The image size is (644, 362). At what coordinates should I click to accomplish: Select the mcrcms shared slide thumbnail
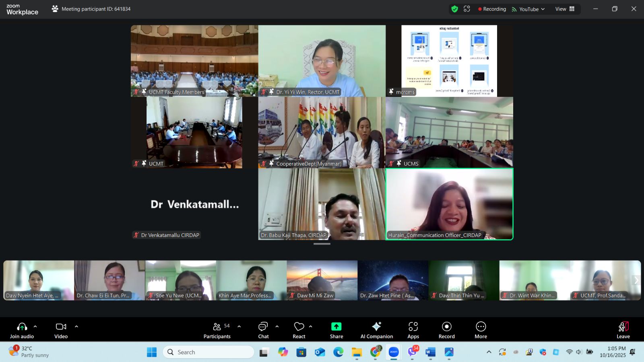(x=449, y=61)
